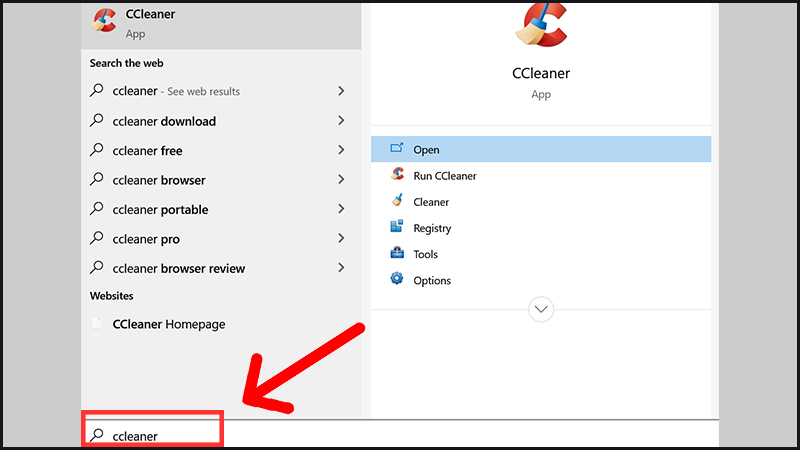Expand arrow next to 'ccleaner portable'
Viewport: 800px width, 450px height.
point(341,209)
